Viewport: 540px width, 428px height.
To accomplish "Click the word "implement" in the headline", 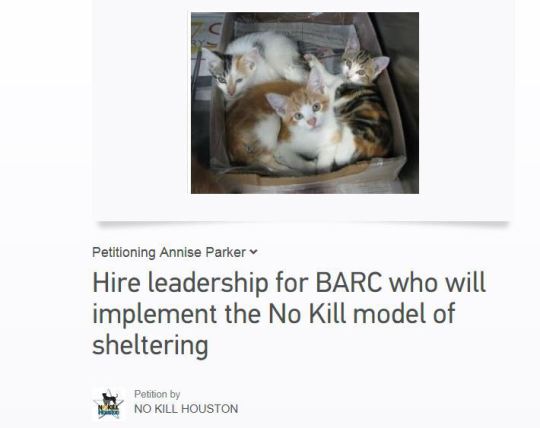I will [155, 314].
